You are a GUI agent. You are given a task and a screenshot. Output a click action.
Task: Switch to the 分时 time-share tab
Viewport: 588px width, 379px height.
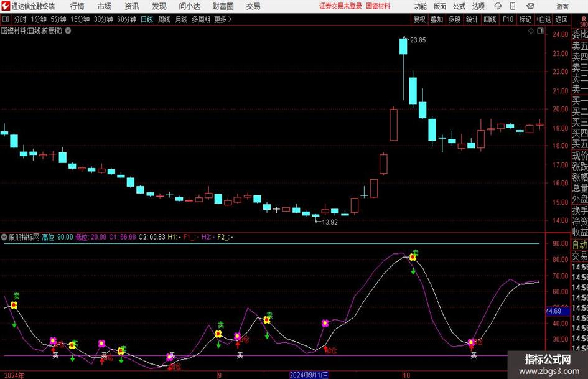[x=21, y=19]
